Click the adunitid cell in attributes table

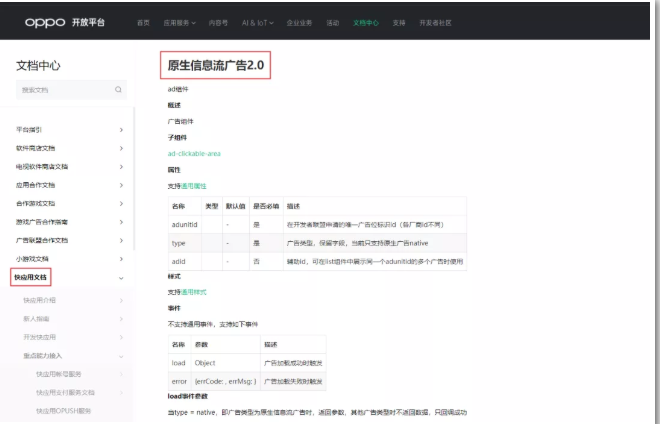[184, 225]
